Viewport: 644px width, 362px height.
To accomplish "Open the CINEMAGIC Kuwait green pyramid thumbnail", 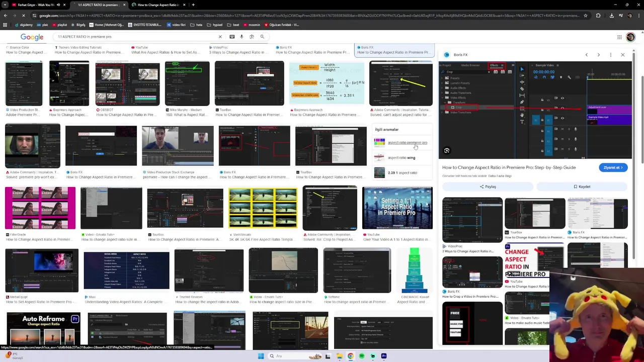I will point(414,270).
